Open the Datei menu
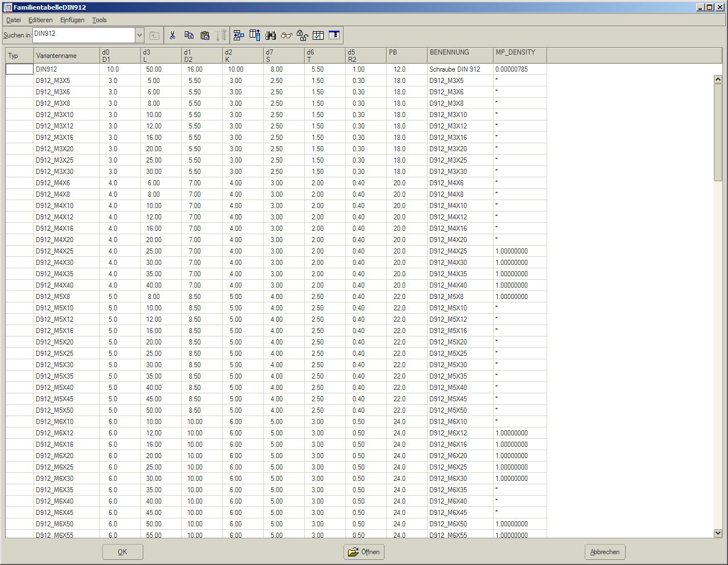Viewport: 728px width, 565px height. click(14, 20)
